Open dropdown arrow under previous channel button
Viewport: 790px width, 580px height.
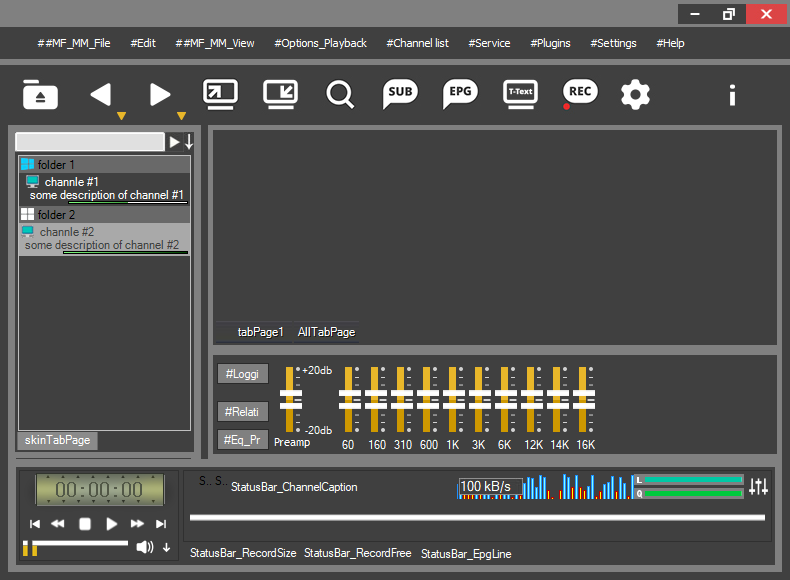[121, 117]
